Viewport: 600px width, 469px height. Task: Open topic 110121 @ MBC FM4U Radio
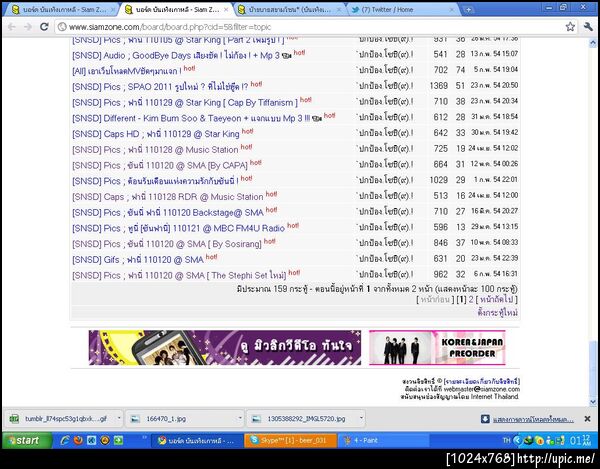178,228
